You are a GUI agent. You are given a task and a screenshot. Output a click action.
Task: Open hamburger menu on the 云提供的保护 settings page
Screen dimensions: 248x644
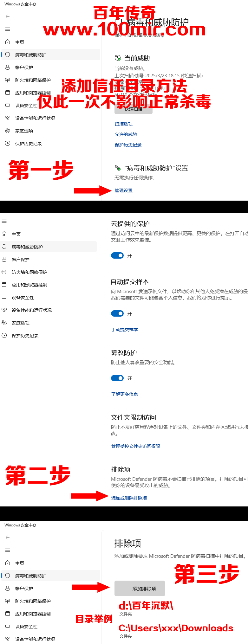[x=4, y=221]
